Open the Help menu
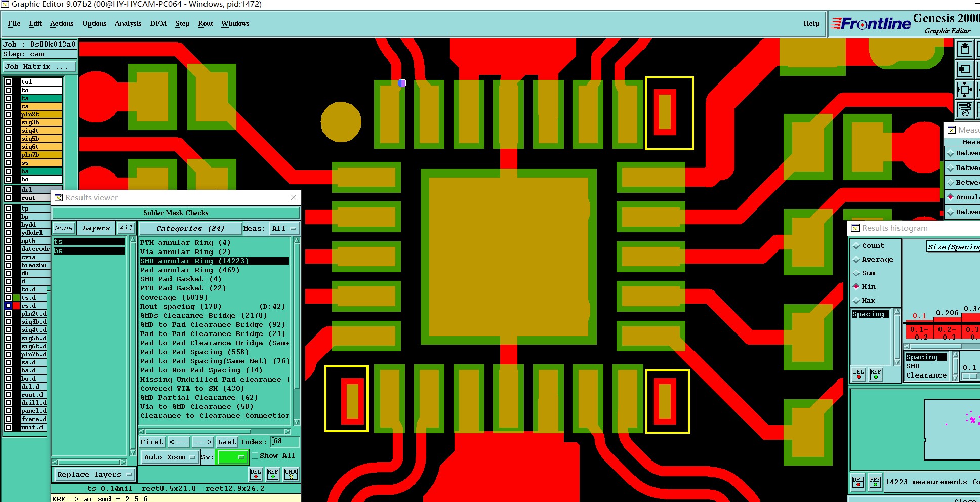The width and height of the screenshot is (980, 502). point(811,24)
